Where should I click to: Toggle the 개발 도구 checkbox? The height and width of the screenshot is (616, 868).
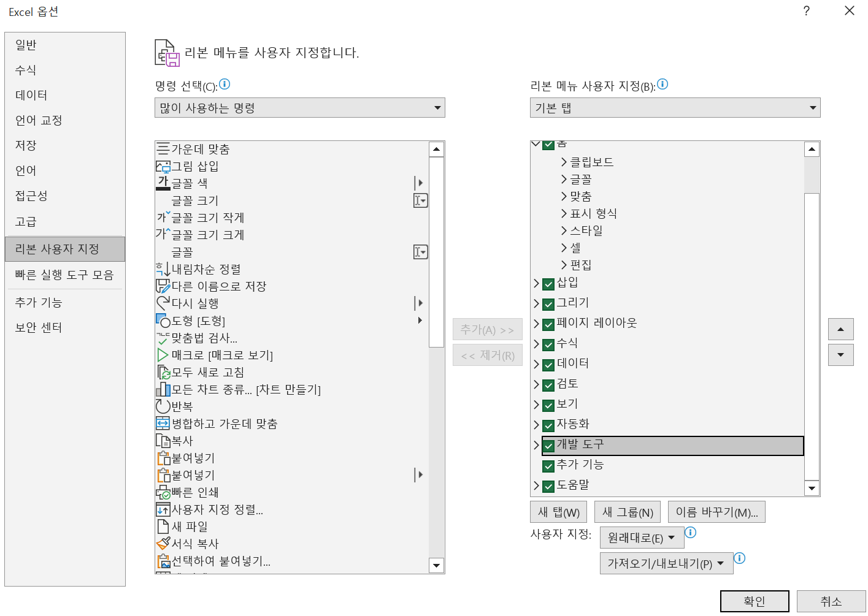548,446
